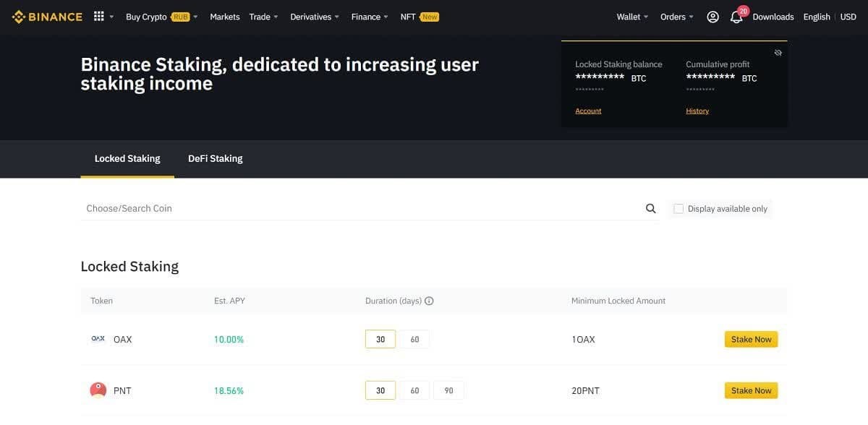
Task: Open the History link
Action: pyautogui.click(x=697, y=111)
